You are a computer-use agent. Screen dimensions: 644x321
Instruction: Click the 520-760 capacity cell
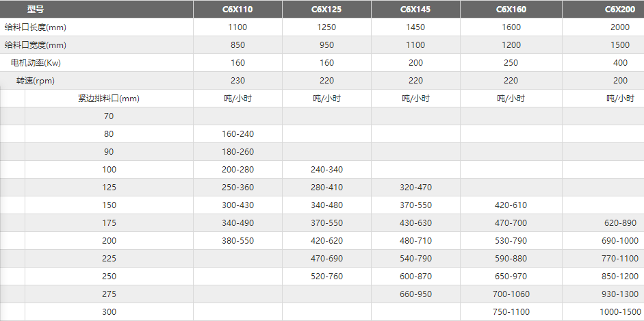click(327, 277)
